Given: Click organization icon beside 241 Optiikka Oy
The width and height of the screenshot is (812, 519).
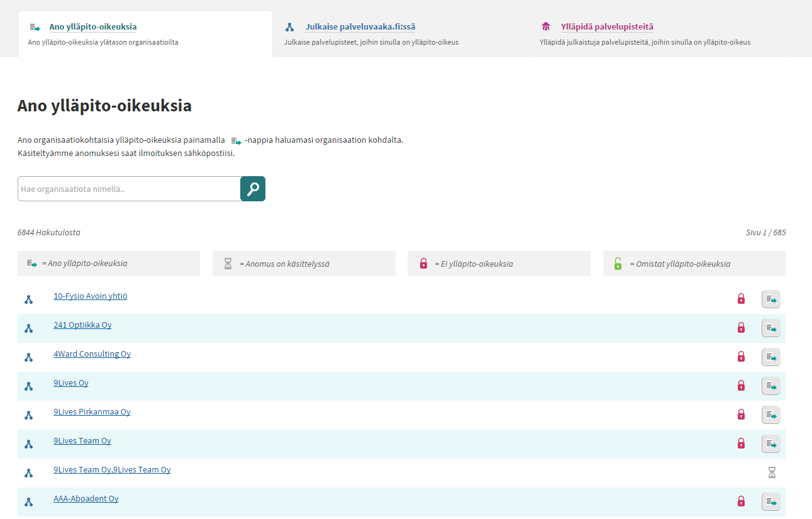Looking at the screenshot, I should pyautogui.click(x=28, y=328).
